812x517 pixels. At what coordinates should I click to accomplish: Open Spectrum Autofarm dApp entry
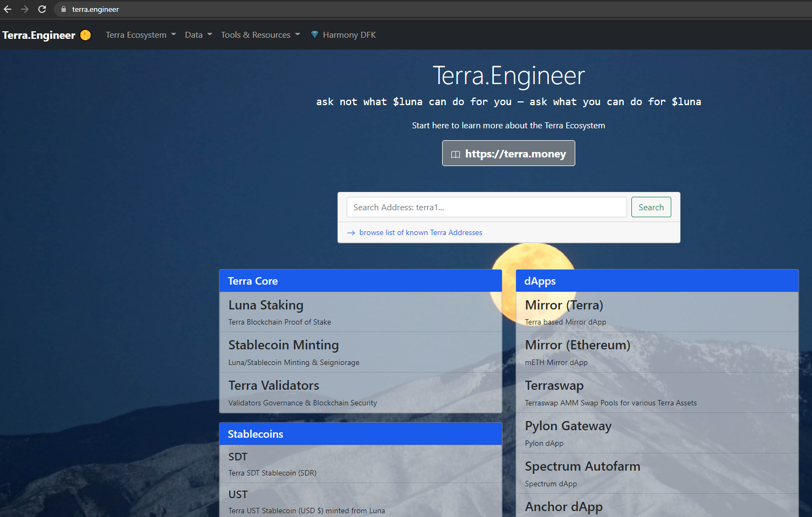coord(657,473)
